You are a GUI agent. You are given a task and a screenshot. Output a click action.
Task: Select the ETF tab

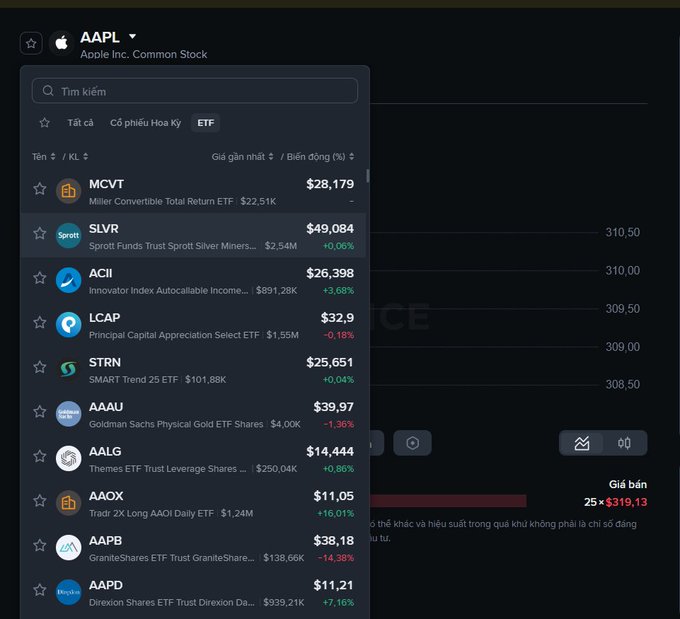[206, 123]
